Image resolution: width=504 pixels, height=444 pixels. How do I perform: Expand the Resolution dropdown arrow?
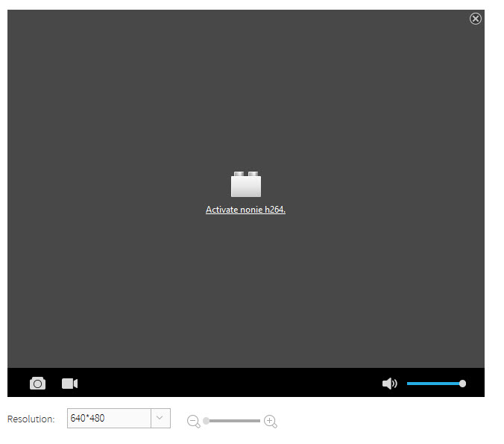tap(160, 419)
